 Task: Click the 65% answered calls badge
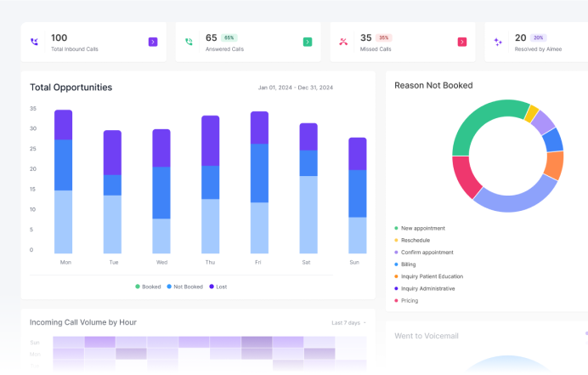click(229, 37)
